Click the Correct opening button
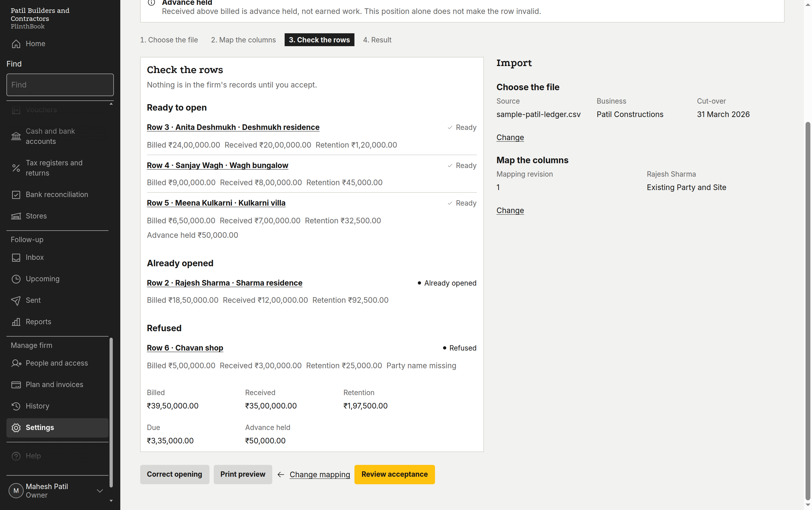Viewport: 812px width, 510px height. pos(174,475)
